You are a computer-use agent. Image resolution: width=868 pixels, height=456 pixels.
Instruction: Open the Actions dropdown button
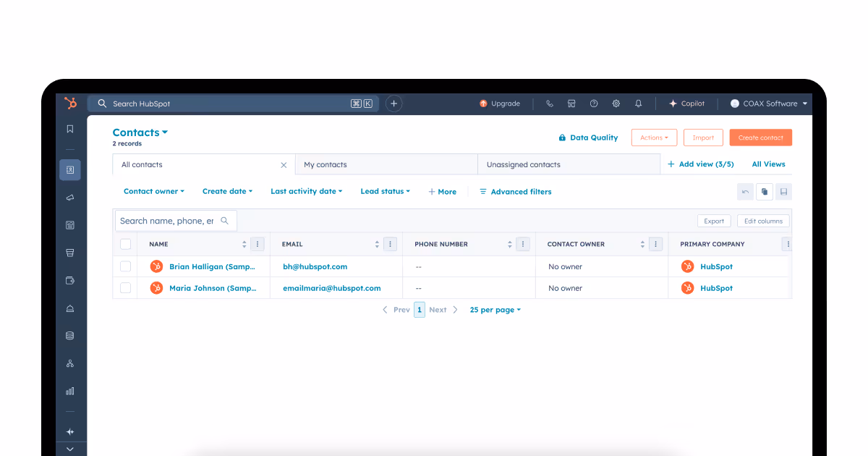(x=655, y=138)
